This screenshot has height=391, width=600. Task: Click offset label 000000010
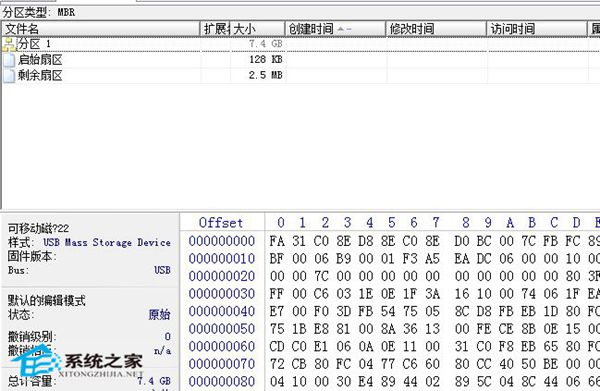[222, 259]
